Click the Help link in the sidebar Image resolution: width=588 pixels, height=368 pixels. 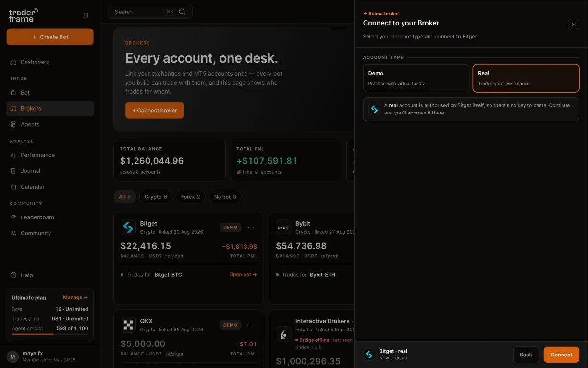22,275
